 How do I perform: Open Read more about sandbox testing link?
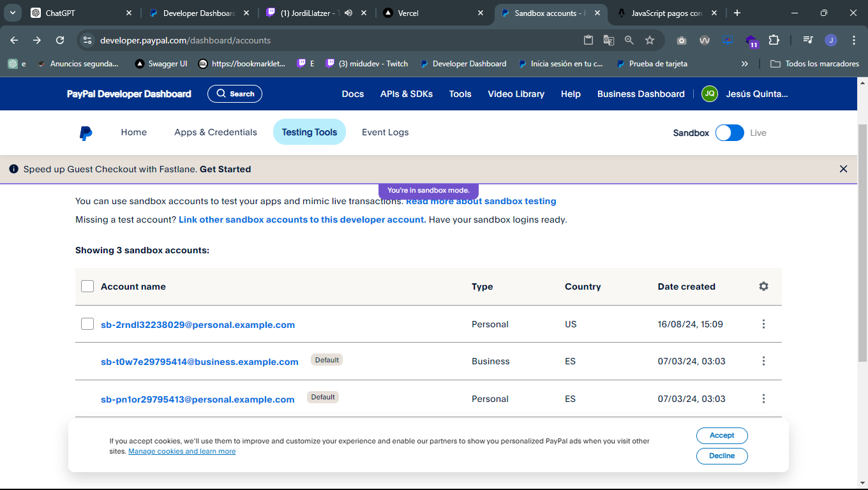click(481, 201)
